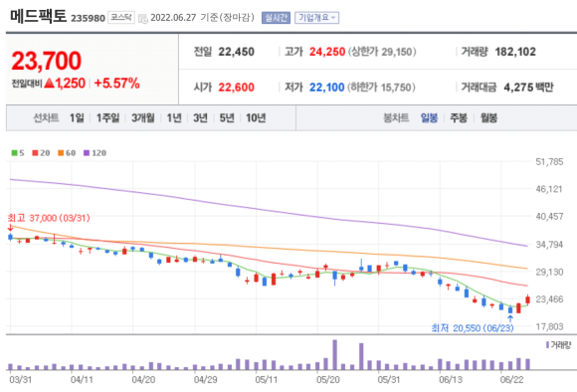Click the +5.57% change rate
577x392 pixels.
[x=117, y=84]
